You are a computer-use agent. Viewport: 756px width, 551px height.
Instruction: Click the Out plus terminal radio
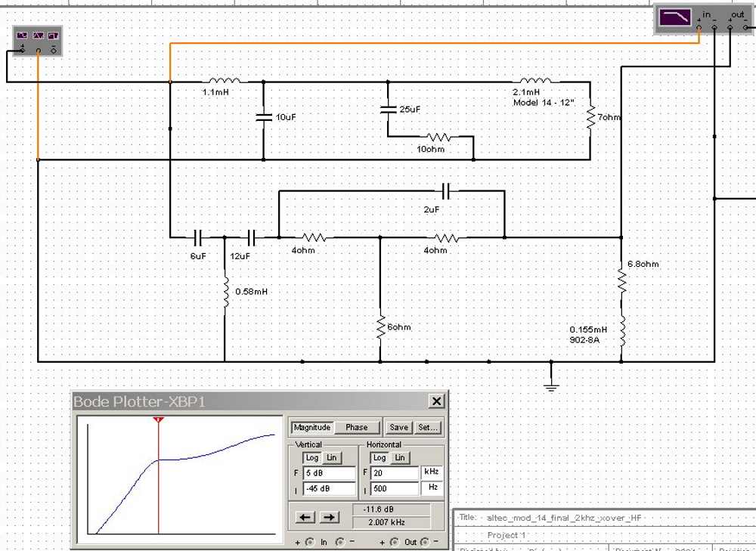pyautogui.click(x=395, y=543)
